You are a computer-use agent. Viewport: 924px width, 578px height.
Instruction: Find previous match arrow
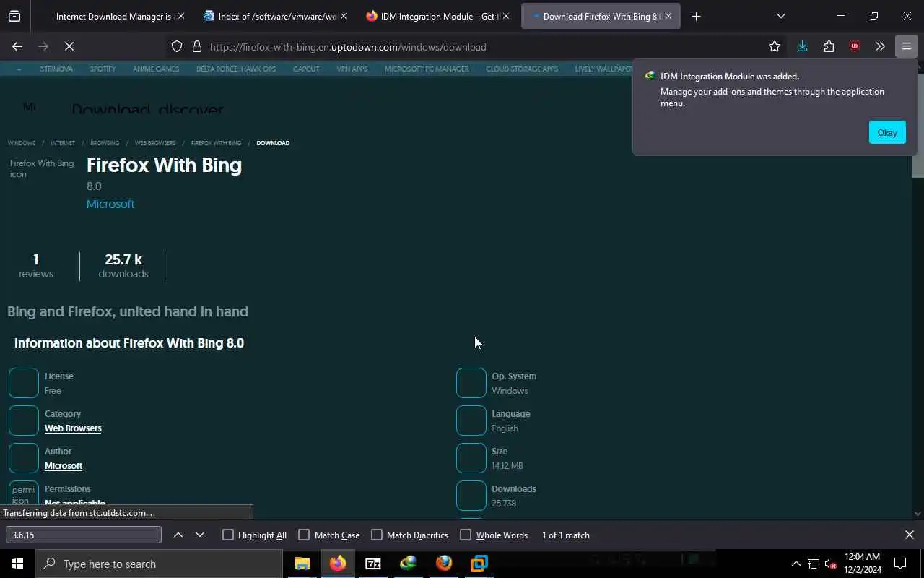178,535
